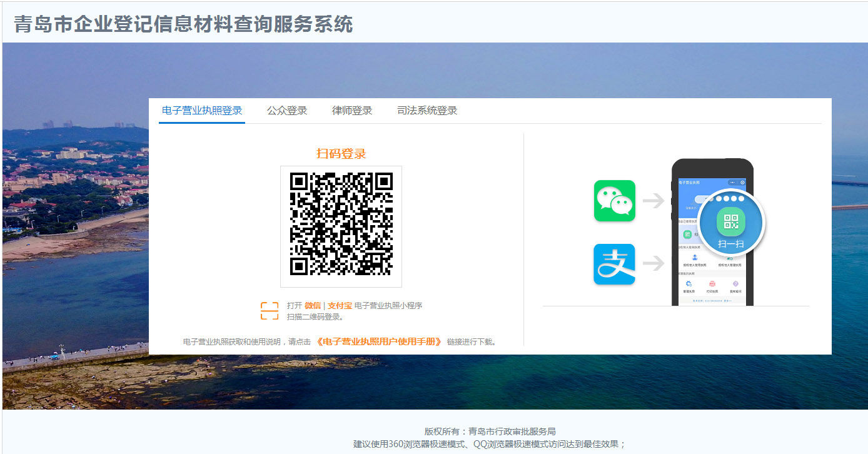Switch to the 律师登录 tab

(350, 110)
